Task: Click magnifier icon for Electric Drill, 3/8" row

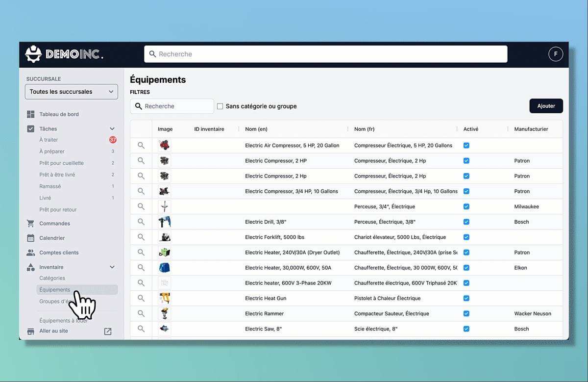Action: tap(141, 222)
